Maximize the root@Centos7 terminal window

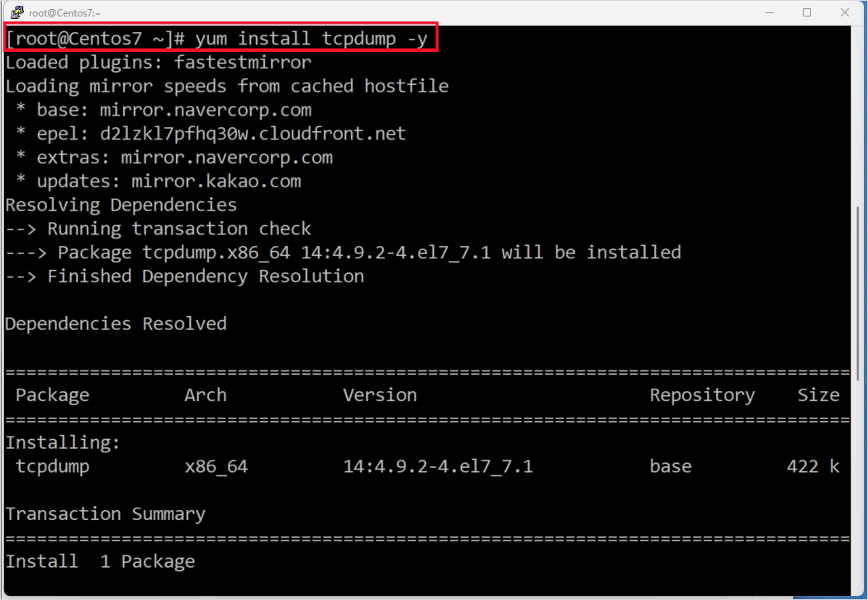807,12
